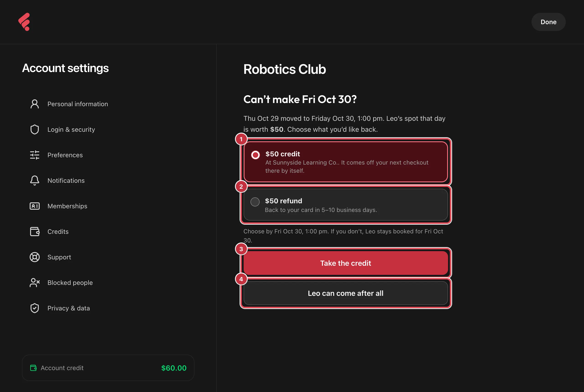Click the At Sunnyside Learning Co. description
This screenshot has width=584, height=392.
(x=347, y=167)
